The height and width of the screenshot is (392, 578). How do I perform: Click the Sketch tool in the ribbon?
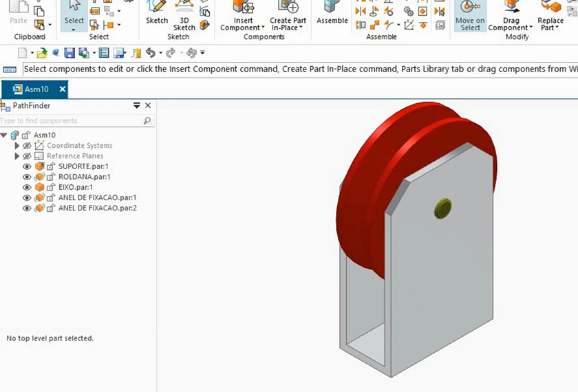pyautogui.click(x=157, y=12)
